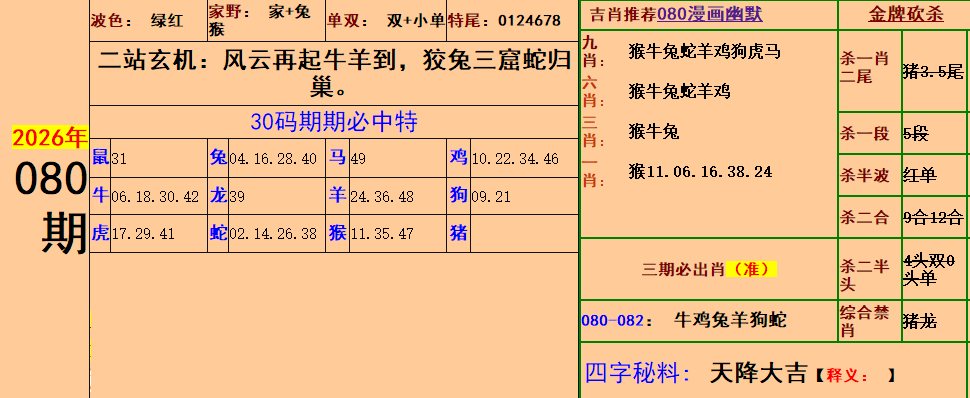
Task: Select the 30码期期必中特 heading
Action: [x=334, y=122]
